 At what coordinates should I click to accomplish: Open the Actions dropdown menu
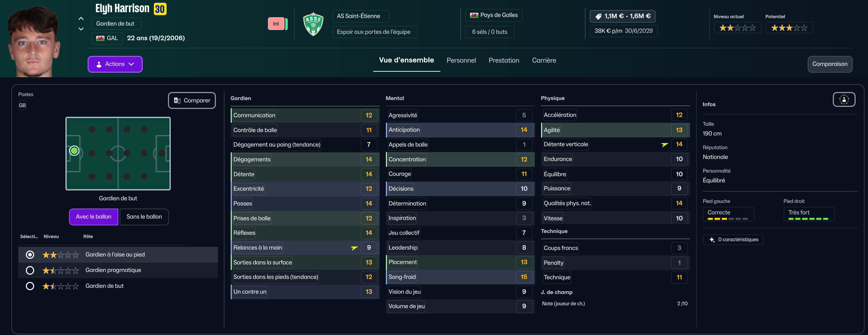115,64
